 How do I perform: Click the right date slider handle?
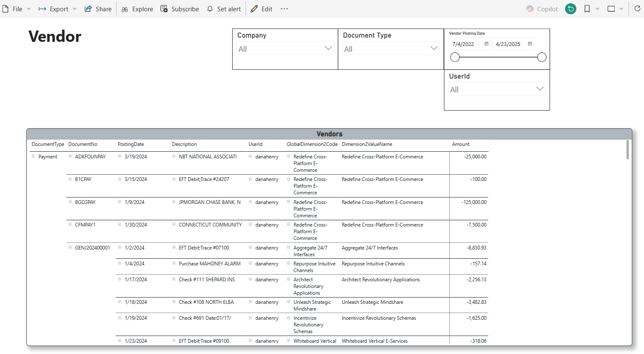542,57
